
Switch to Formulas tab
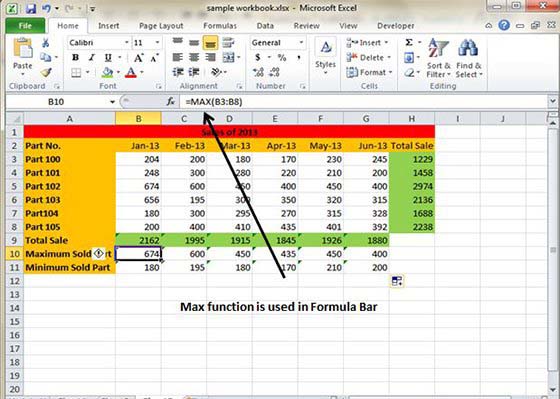click(220, 26)
